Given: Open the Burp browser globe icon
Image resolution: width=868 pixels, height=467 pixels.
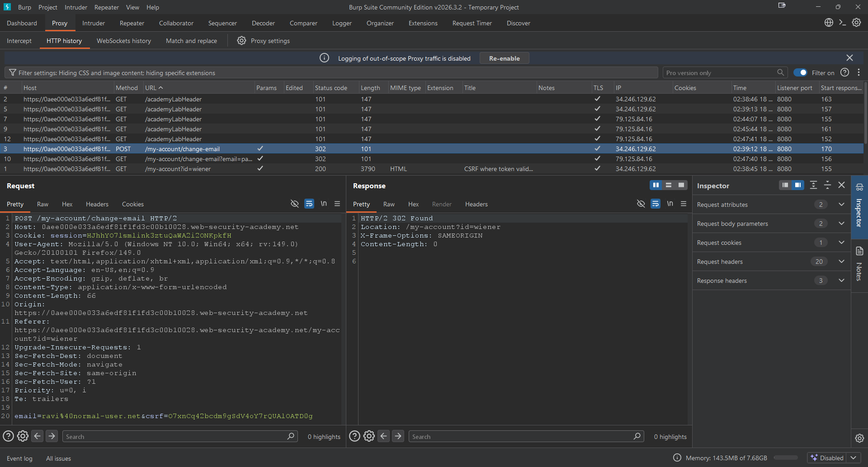Looking at the screenshot, I should tap(829, 23).
